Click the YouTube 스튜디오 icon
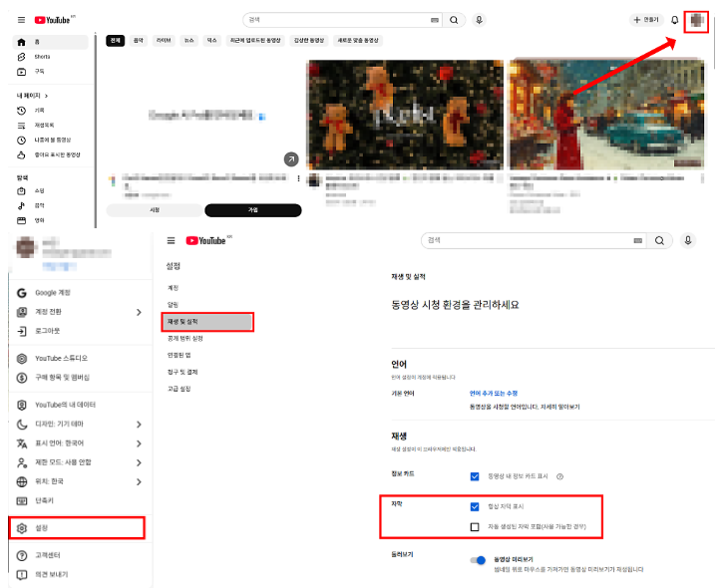This screenshot has height=588, width=723. tap(22, 358)
